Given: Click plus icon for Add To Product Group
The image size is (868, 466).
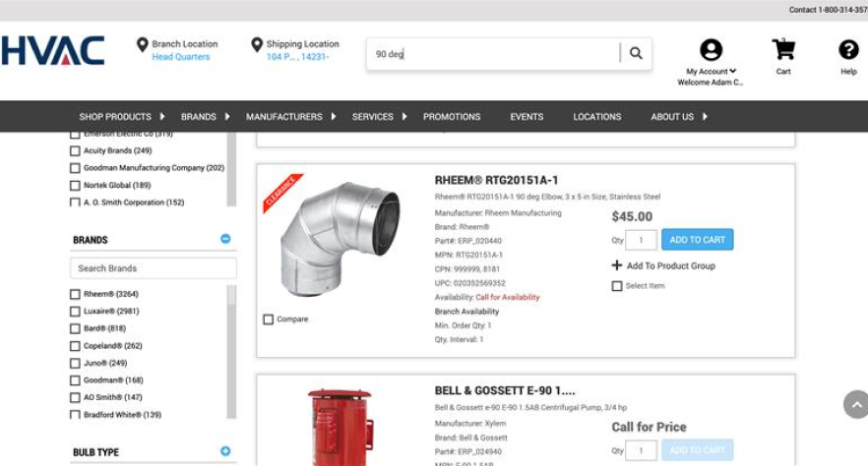Looking at the screenshot, I should click(617, 265).
